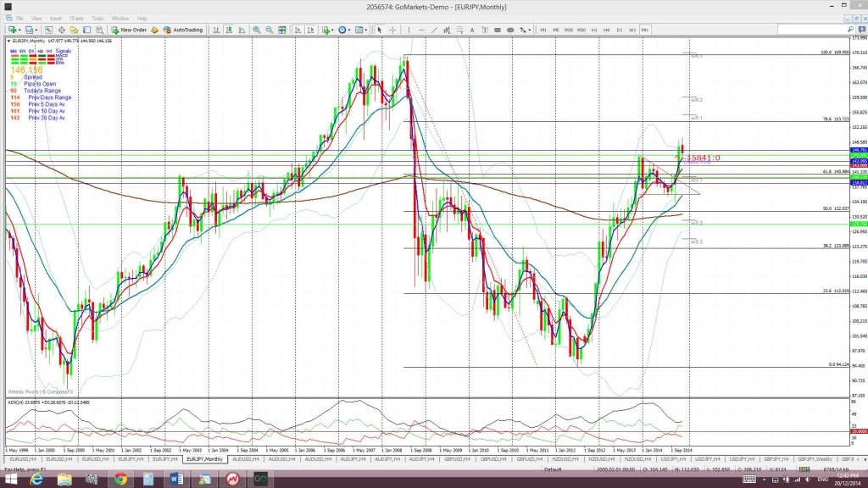Open the Charts menu
Screen dimensions: 868x488
point(76,19)
